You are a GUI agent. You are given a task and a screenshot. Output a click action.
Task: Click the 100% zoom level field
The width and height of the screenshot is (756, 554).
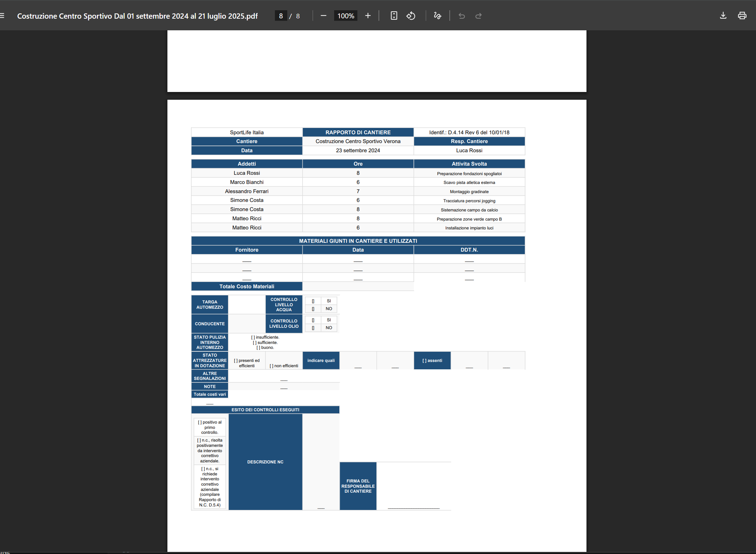[x=345, y=16]
